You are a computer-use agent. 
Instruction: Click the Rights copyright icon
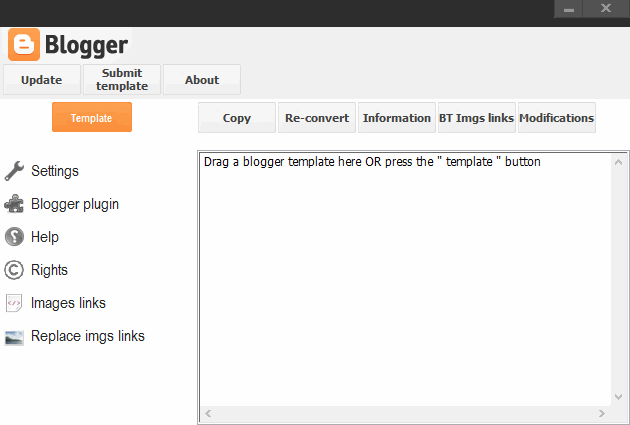[14, 270]
